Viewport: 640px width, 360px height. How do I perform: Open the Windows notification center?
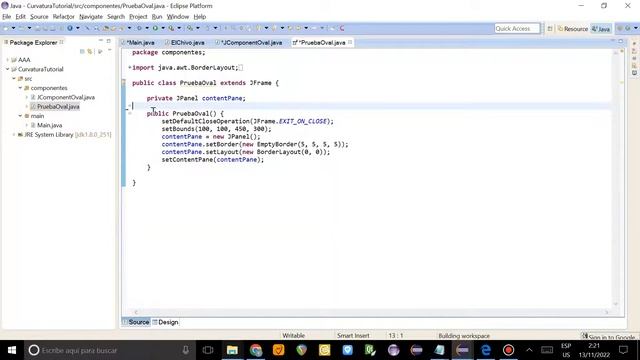[x=623, y=350]
